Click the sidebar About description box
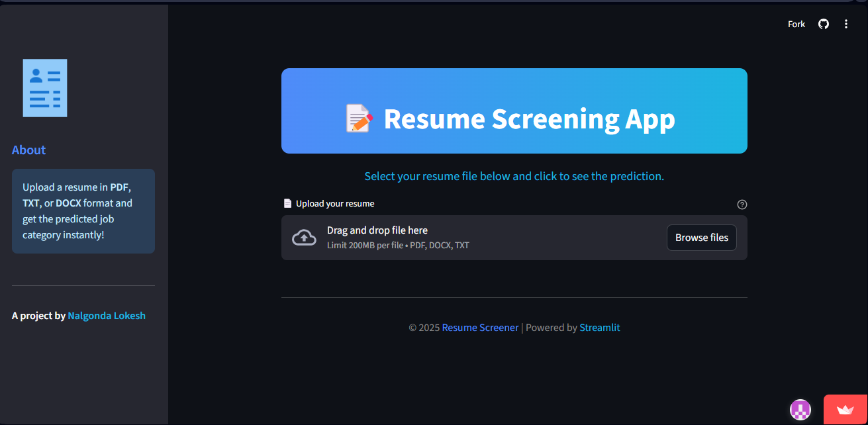The image size is (868, 425). coord(83,211)
